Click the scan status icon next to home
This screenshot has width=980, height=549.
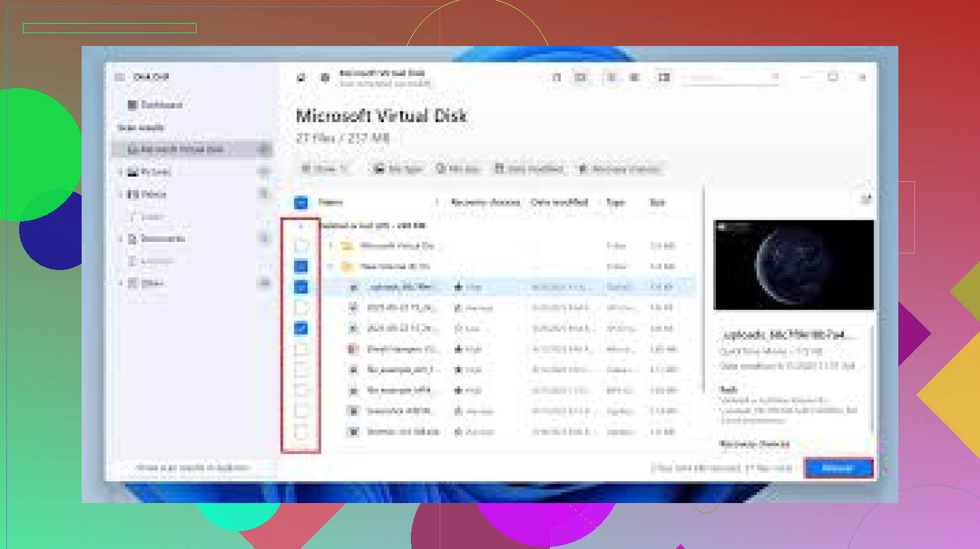325,78
